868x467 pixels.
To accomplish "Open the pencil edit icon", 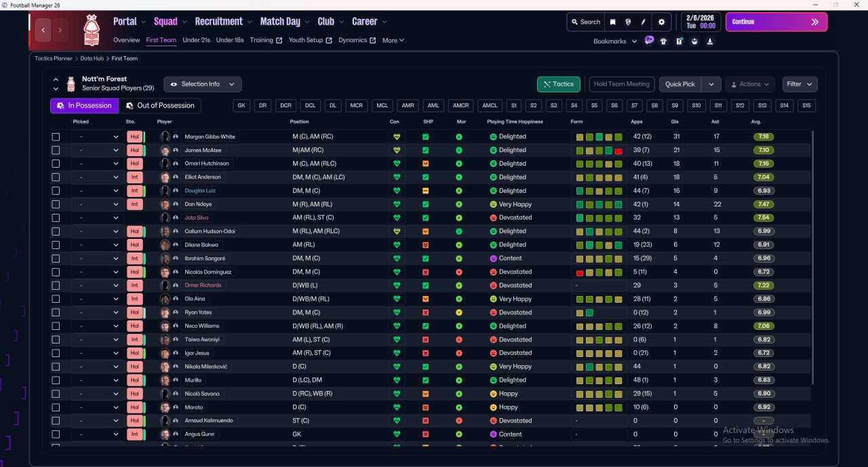I will [644, 22].
